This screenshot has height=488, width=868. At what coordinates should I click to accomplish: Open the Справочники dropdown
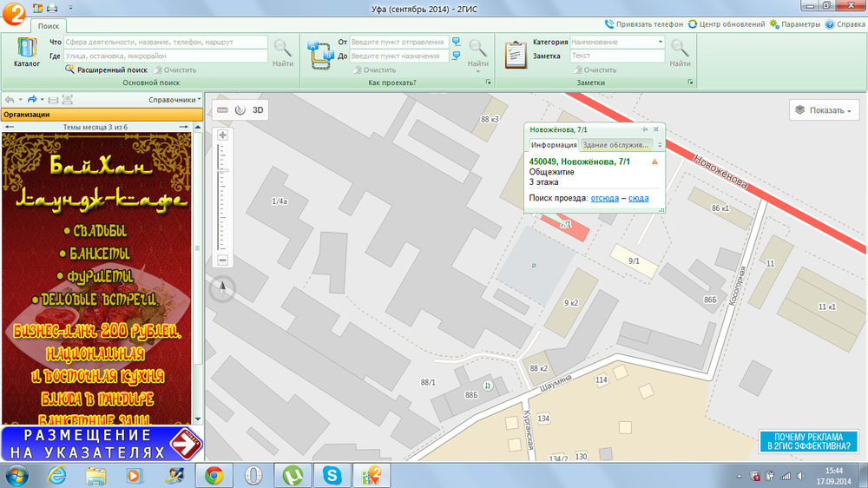[x=174, y=100]
